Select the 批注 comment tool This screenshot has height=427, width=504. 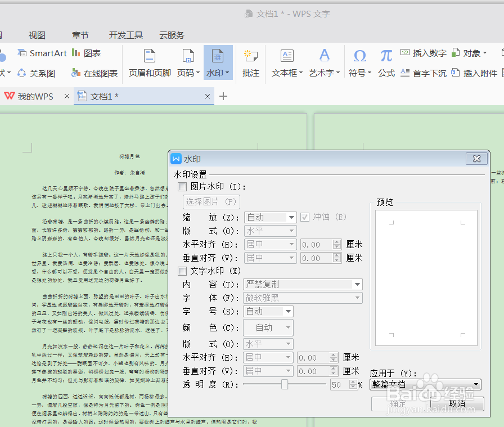pos(250,62)
